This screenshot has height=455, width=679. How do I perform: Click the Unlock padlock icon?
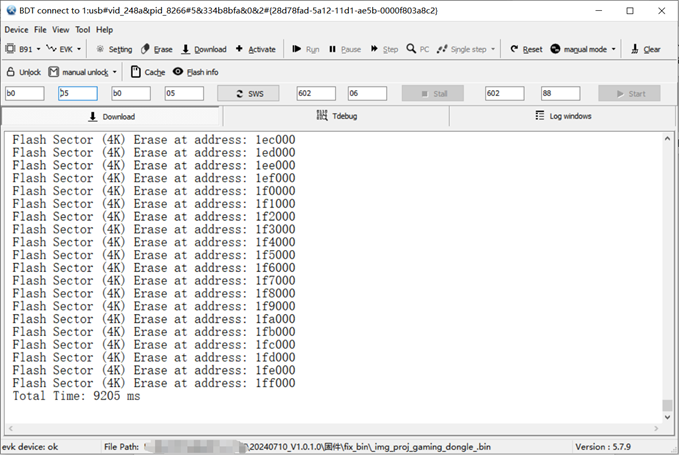coord(11,72)
